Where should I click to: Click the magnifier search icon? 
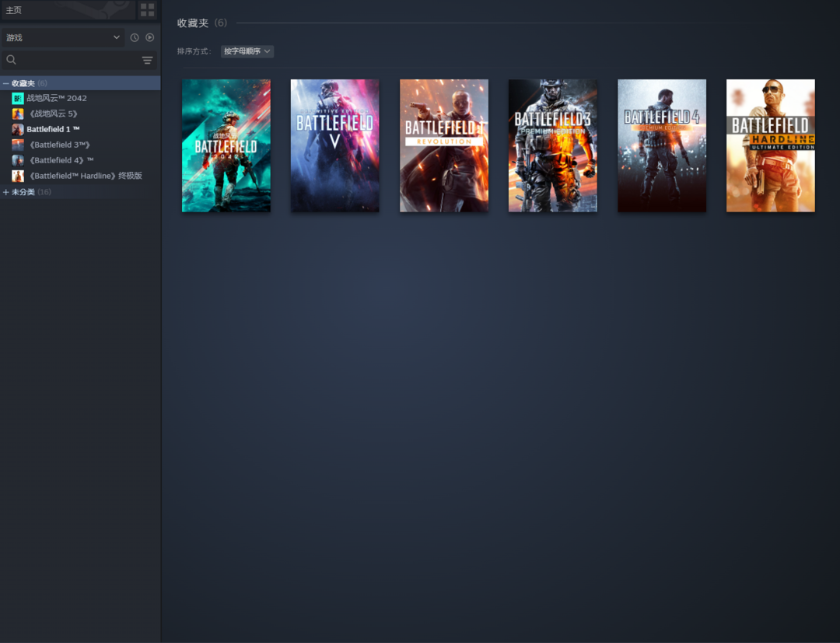11,60
